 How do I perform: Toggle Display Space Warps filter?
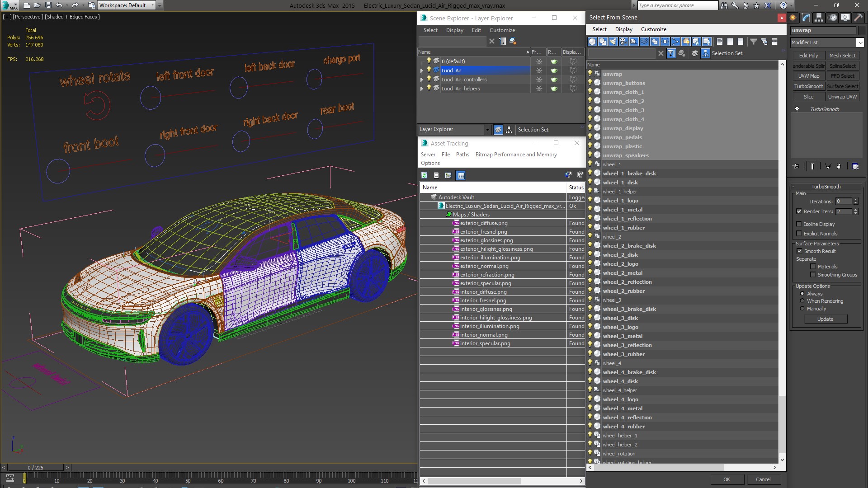click(644, 42)
